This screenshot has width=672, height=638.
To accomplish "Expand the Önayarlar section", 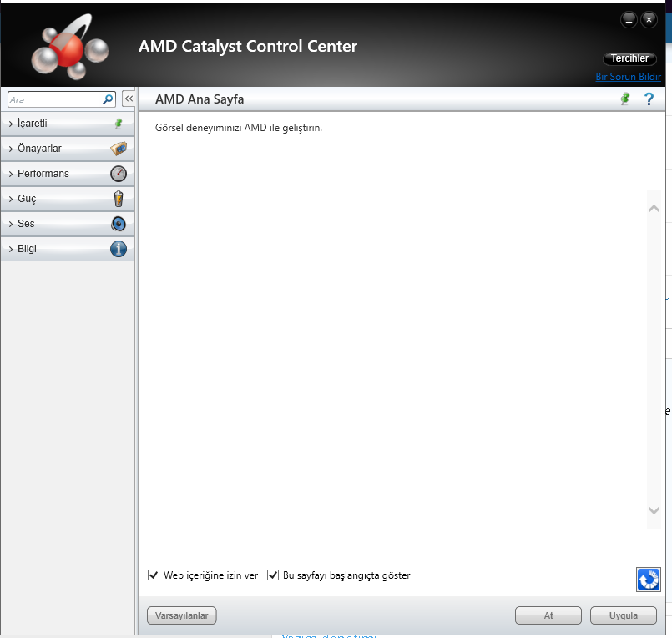I will 68,149.
